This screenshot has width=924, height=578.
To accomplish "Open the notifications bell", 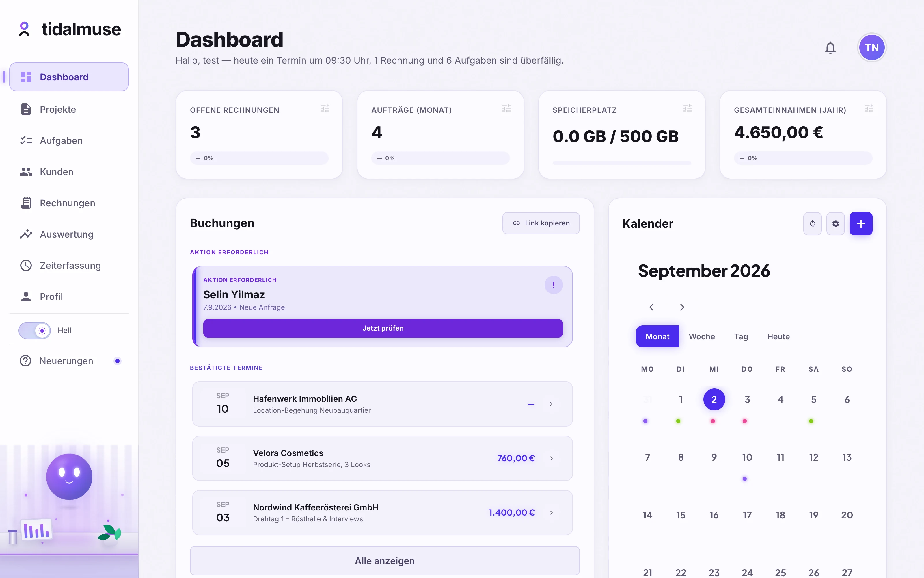I will 830,48.
